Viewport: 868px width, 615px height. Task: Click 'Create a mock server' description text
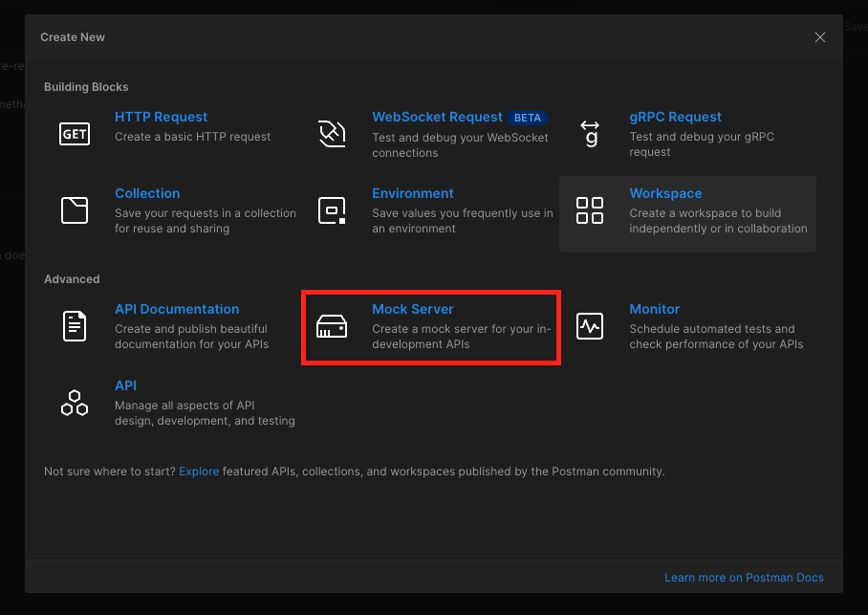(x=461, y=337)
